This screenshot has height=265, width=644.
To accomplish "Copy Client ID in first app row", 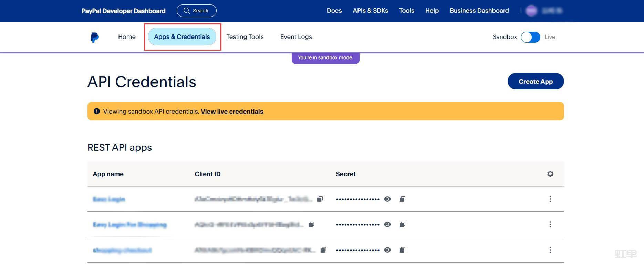I will click(x=320, y=199).
